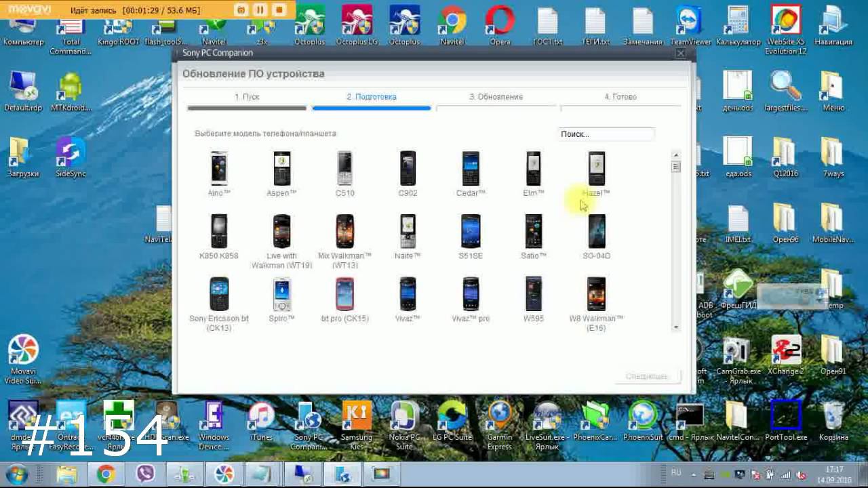Viewport: 868px width, 488px height.
Task: Open the '4. Готово' step tab
Action: (620, 97)
